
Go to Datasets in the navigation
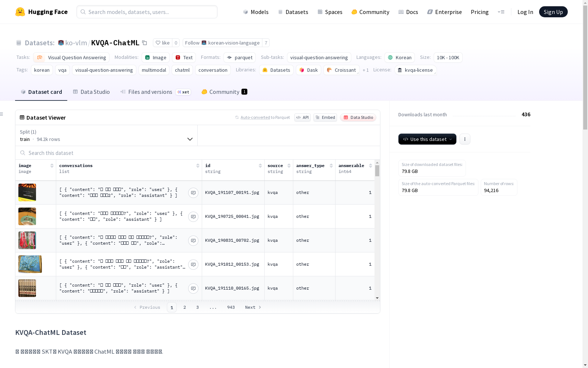[x=293, y=12]
